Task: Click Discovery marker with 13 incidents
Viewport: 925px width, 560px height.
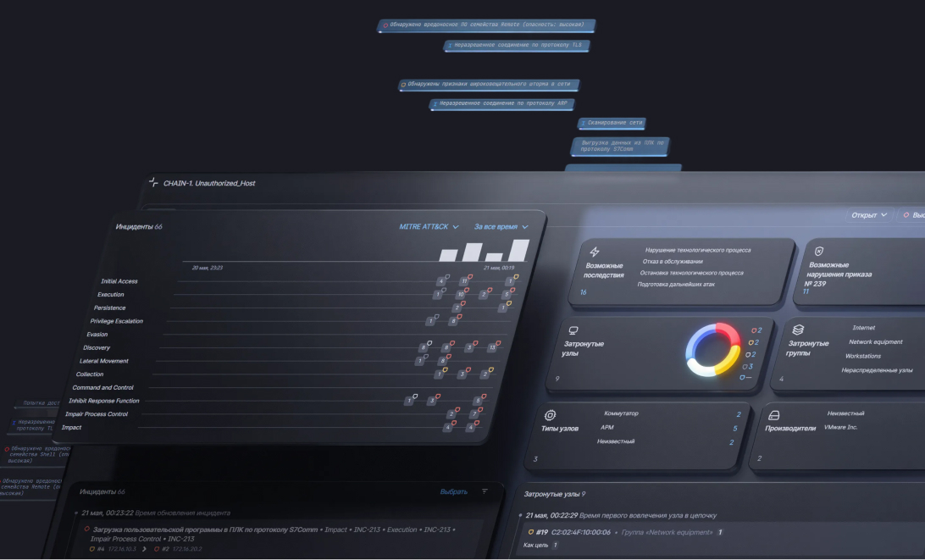Action: [492, 347]
